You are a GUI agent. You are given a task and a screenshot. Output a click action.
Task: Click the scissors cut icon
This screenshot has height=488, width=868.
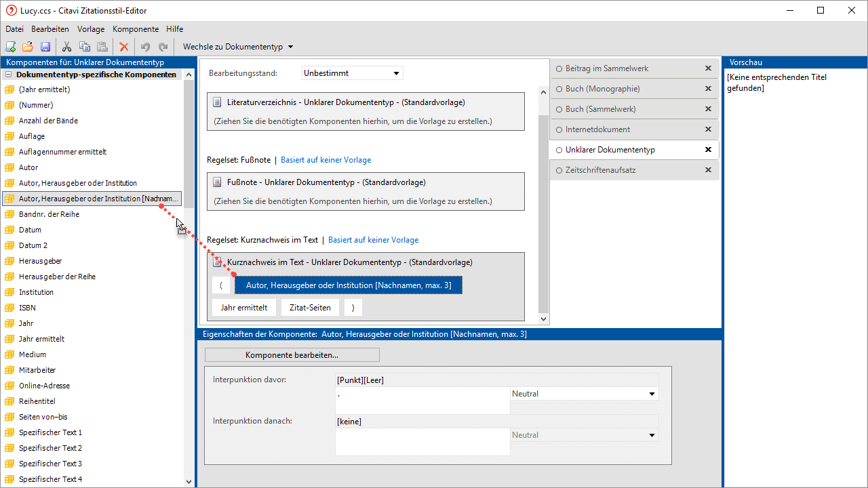click(66, 47)
